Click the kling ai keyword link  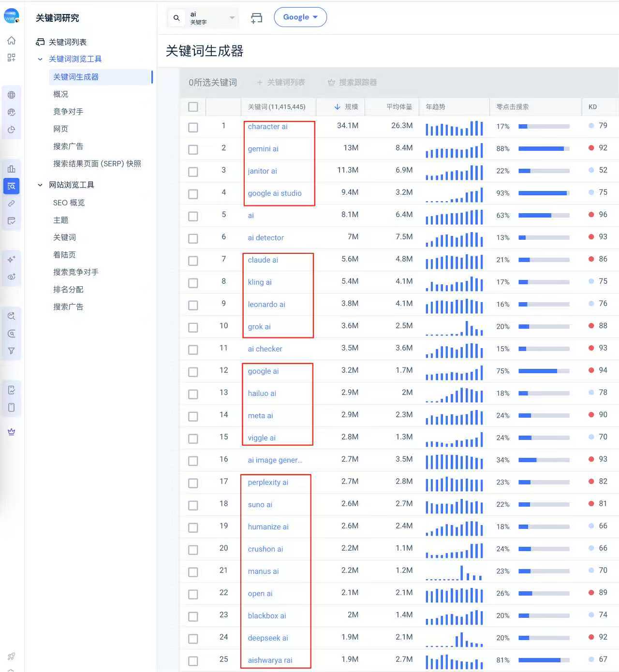click(260, 282)
